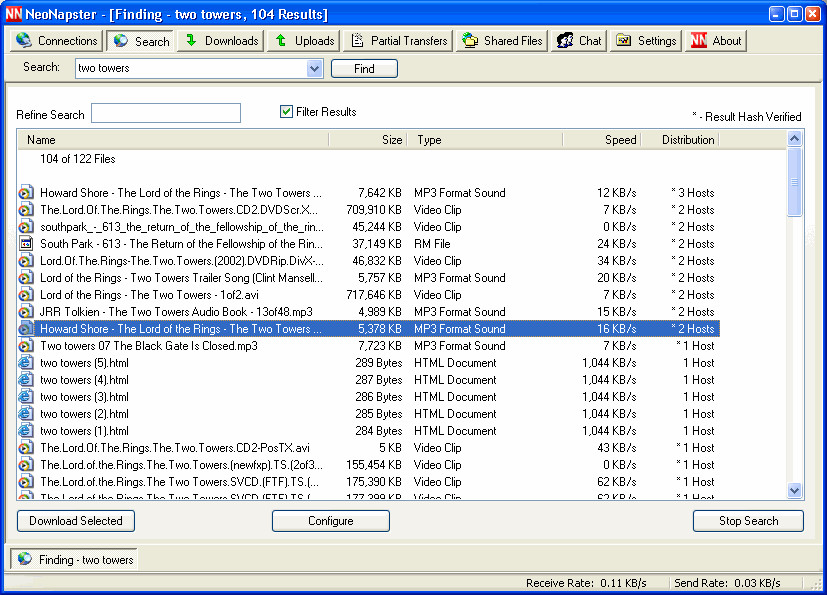Click the results list scroll up arrow
Image resolution: width=827 pixels, height=595 pixels.
[x=795, y=139]
